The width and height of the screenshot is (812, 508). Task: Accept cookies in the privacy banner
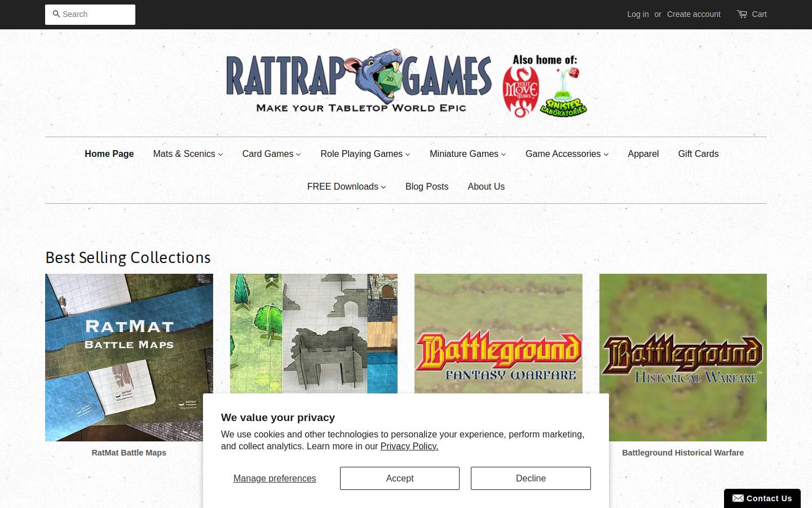(x=400, y=478)
